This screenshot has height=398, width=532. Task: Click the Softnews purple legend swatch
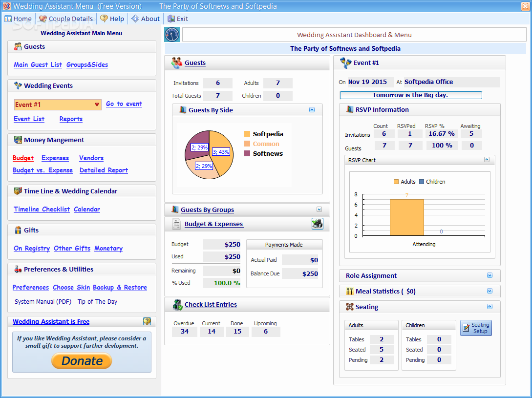tap(247, 153)
